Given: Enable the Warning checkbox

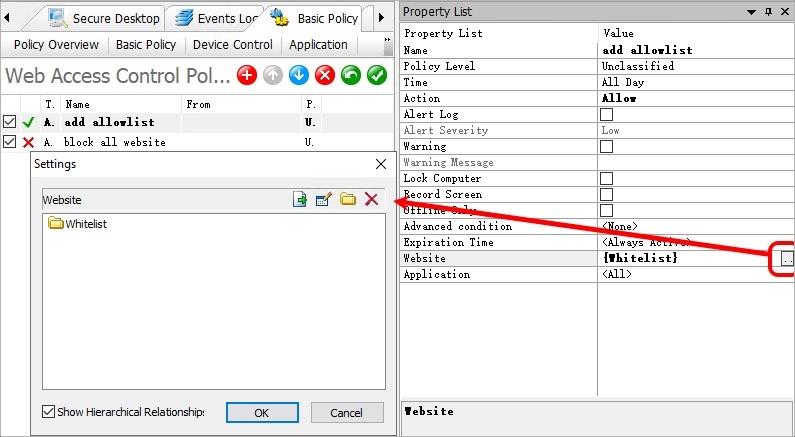Looking at the screenshot, I should (x=606, y=147).
